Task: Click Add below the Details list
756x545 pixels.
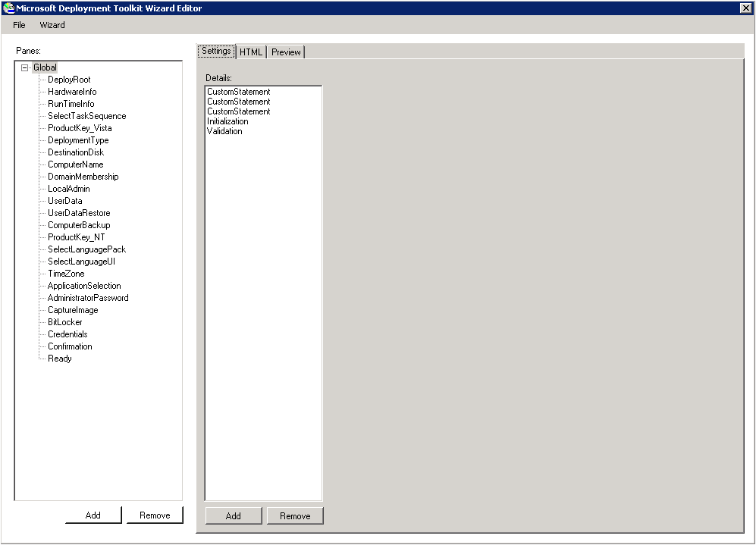Action: click(234, 515)
